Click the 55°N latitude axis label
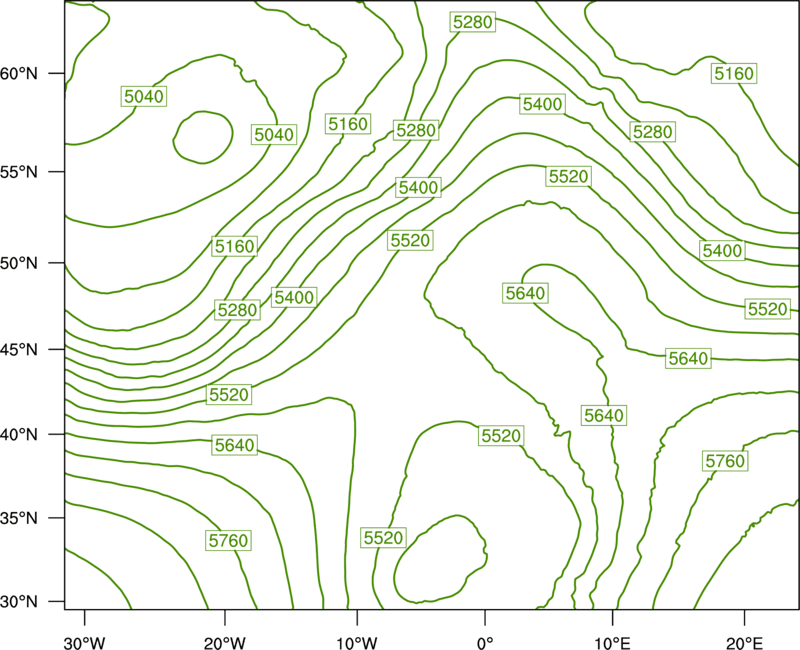Image resolution: width=800 pixels, height=650 pixels. (x=19, y=172)
